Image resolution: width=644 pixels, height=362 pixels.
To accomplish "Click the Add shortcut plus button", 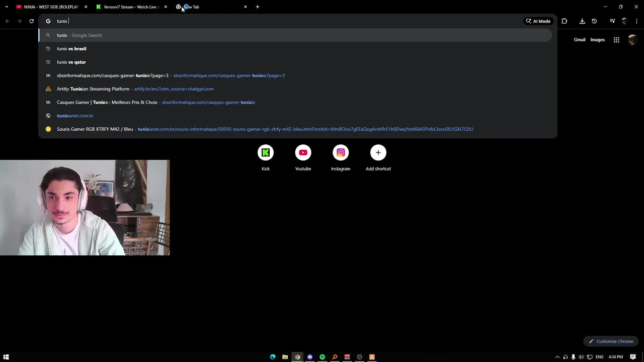I will click(378, 152).
